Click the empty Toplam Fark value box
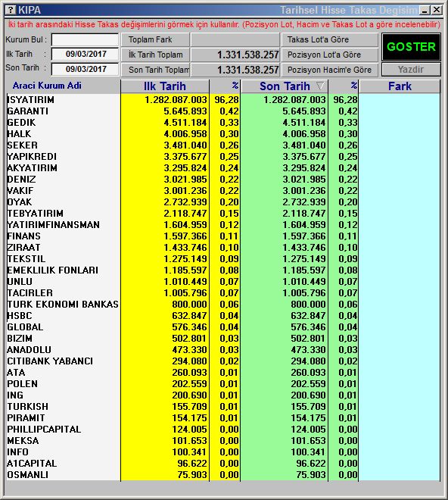Viewport: 448px width, 500px height. [x=235, y=39]
